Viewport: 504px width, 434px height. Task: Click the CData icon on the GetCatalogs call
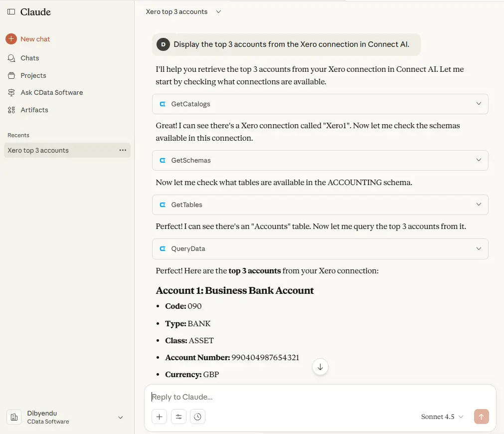163,104
